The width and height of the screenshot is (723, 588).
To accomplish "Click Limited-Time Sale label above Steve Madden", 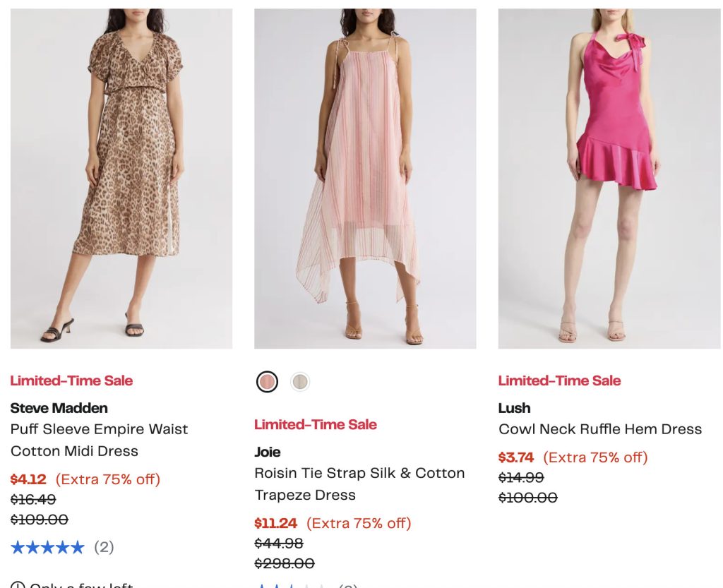I will click(71, 380).
